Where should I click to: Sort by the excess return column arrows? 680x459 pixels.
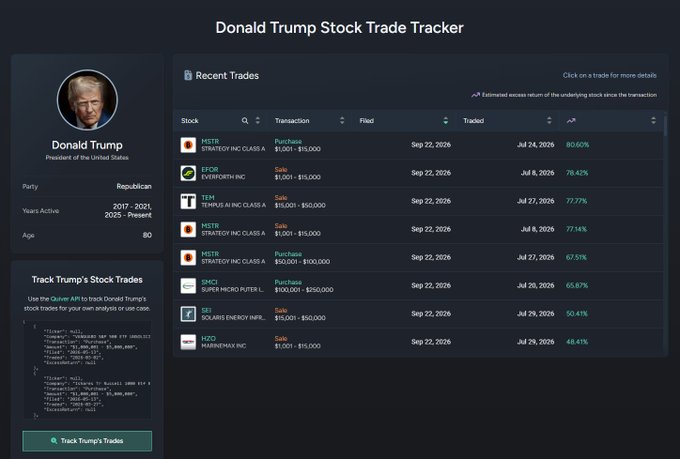[653, 121]
